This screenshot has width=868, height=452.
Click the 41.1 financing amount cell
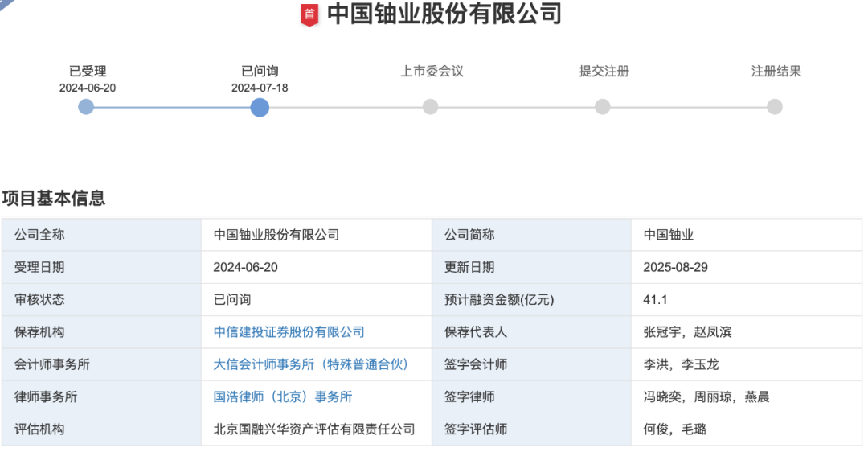[747, 300]
